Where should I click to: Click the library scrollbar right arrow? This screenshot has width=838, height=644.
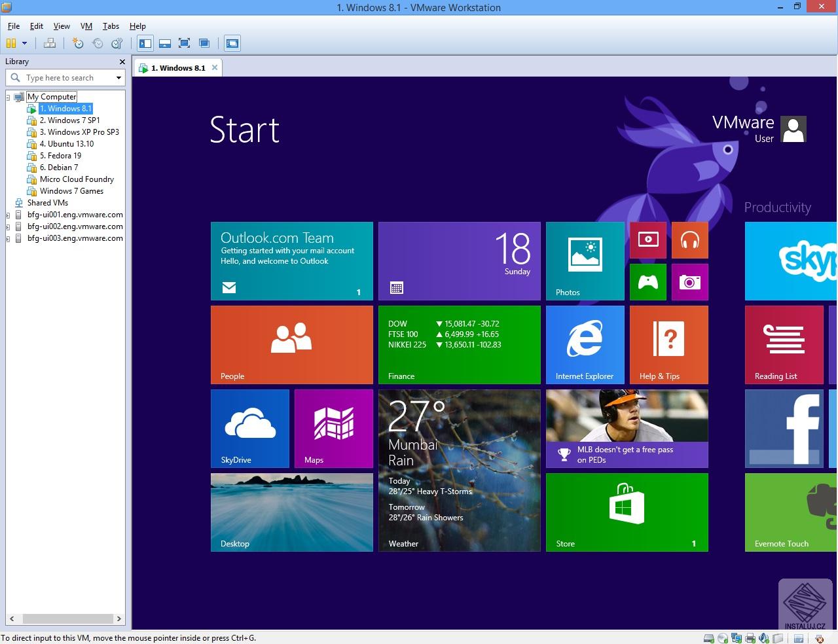pyautogui.click(x=118, y=618)
